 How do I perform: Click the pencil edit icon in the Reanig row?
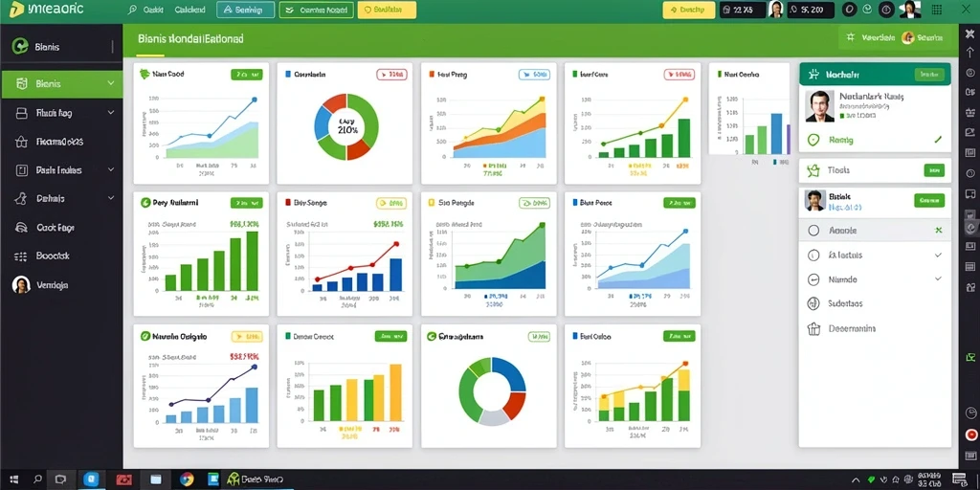point(938,140)
